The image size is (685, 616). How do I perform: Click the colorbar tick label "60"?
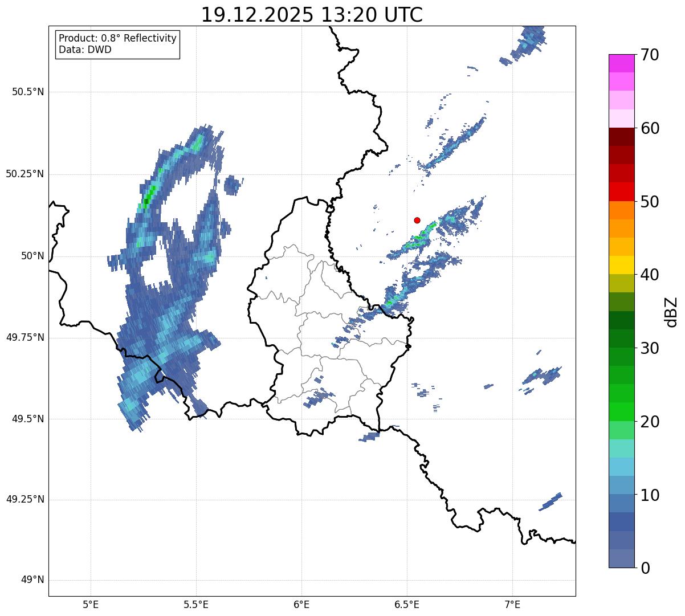pos(650,128)
